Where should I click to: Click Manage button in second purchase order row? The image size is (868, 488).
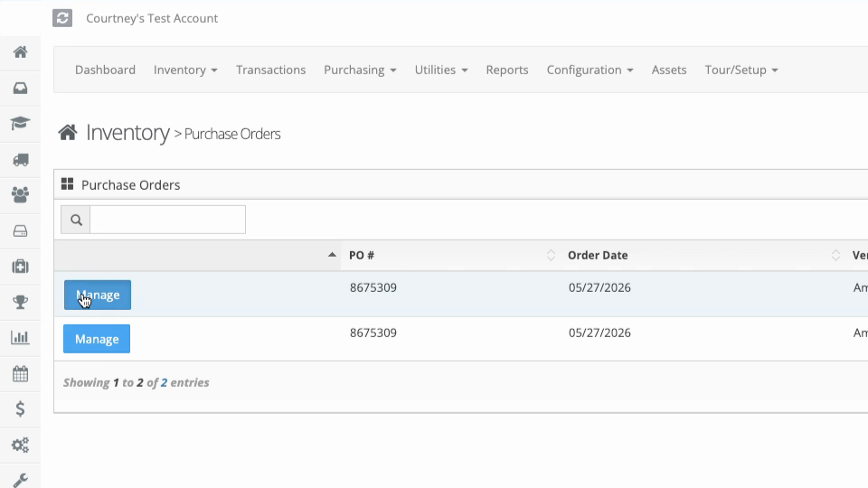97,339
